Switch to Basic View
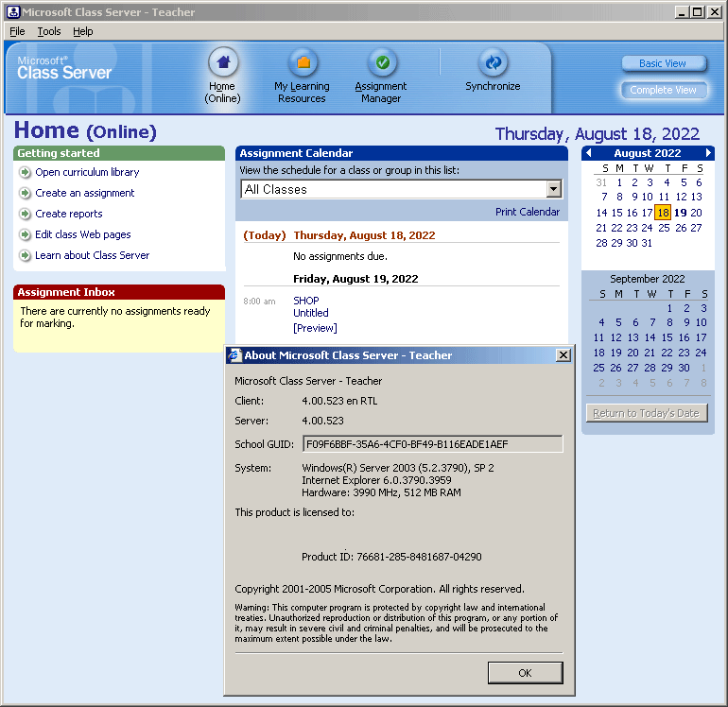 coord(664,63)
